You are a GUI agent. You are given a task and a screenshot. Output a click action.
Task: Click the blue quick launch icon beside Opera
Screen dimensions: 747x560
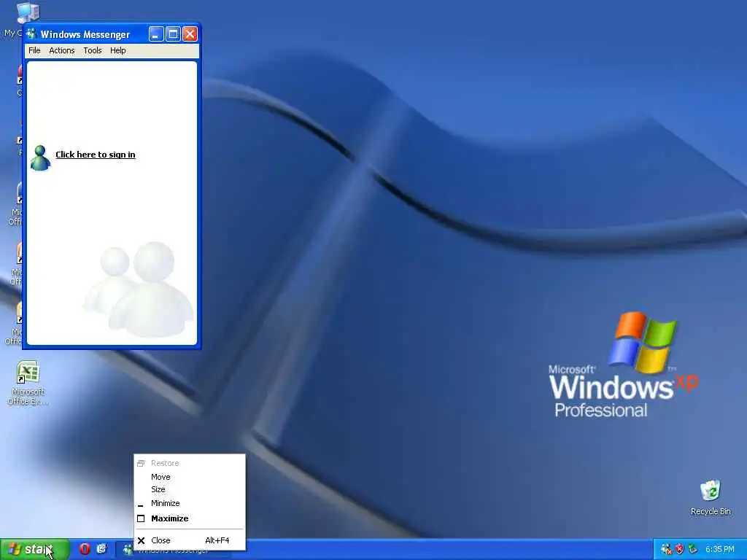(101, 549)
